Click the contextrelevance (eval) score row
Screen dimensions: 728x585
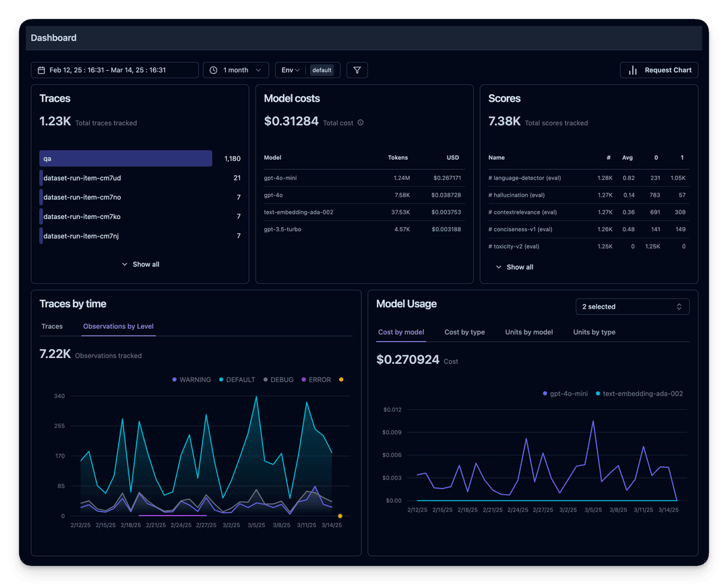point(588,212)
